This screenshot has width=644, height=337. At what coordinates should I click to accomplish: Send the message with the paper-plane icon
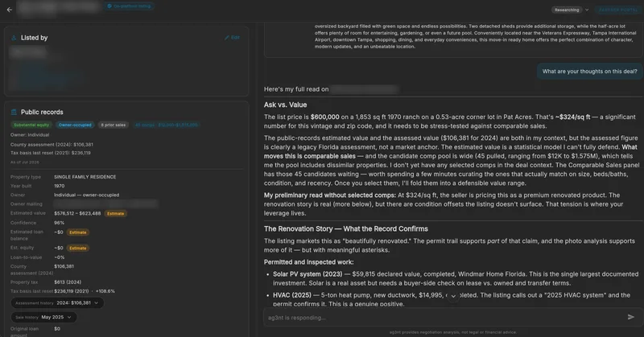coord(631,317)
